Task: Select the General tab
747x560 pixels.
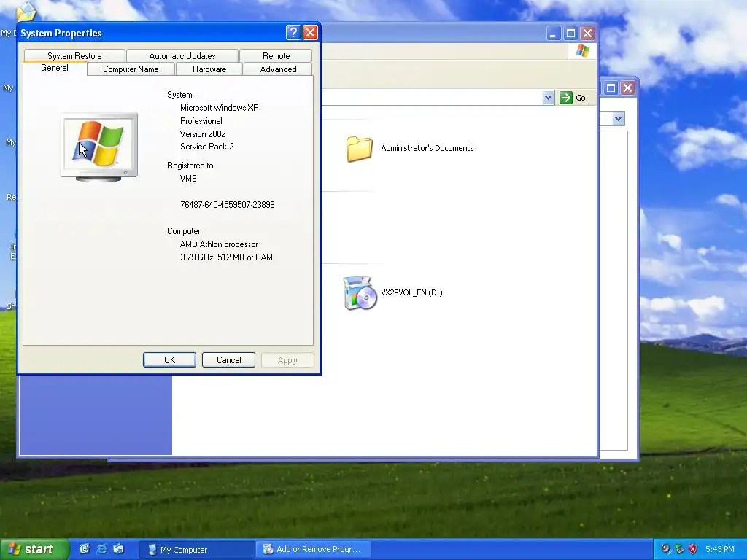Action: [x=55, y=68]
